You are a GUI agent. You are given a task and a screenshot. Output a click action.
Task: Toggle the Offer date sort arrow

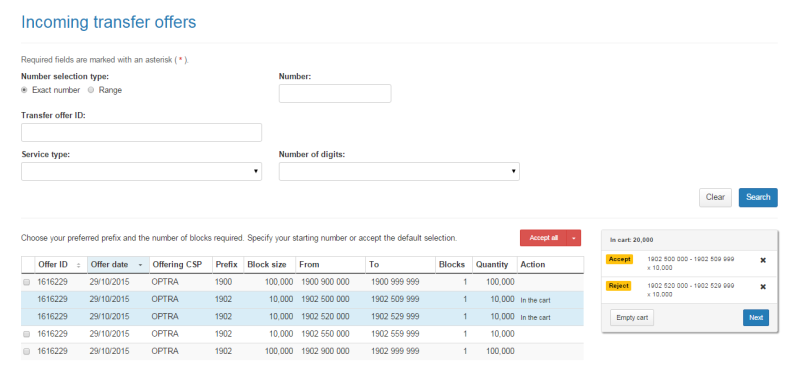140,265
